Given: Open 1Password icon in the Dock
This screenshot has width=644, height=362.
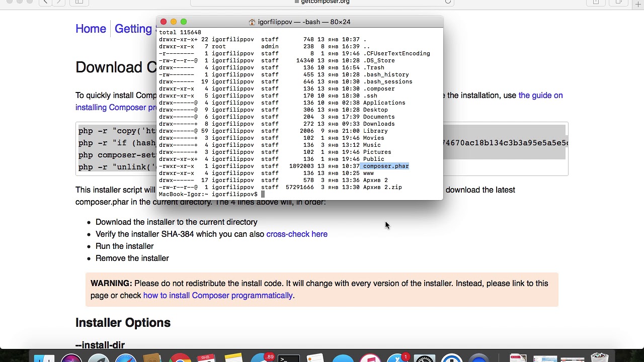Looking at the screenshot, I should pos(452,358).
